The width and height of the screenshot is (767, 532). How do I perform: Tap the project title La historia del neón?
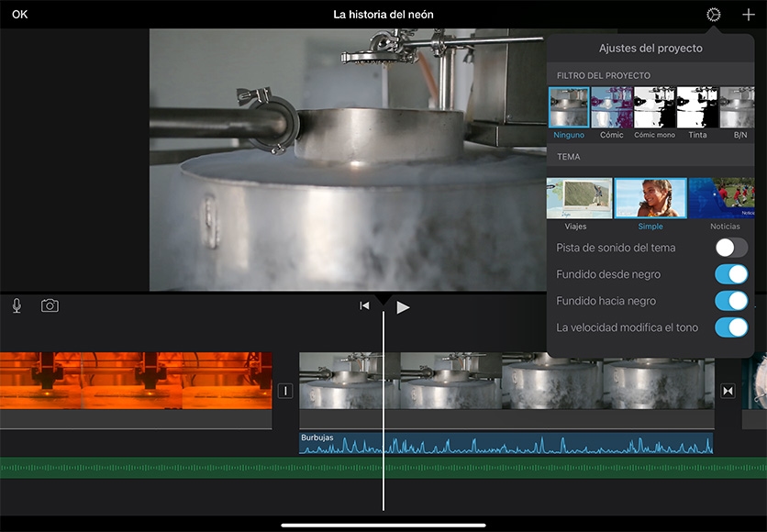(383, 15)
